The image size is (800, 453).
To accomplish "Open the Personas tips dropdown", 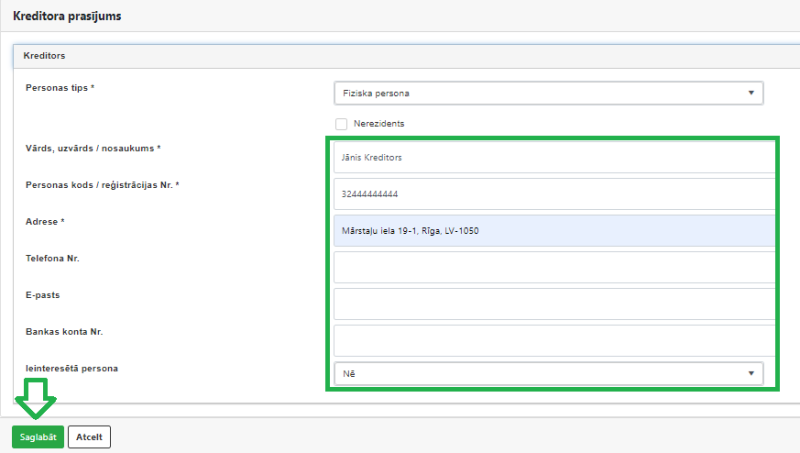I will tap(548, 93).
